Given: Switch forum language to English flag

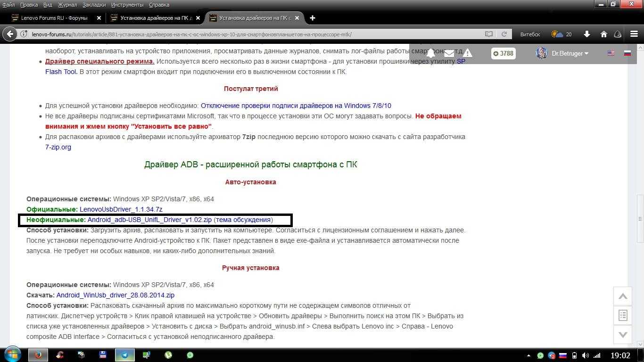Looking at the screenshot, I should coord(611,53).
